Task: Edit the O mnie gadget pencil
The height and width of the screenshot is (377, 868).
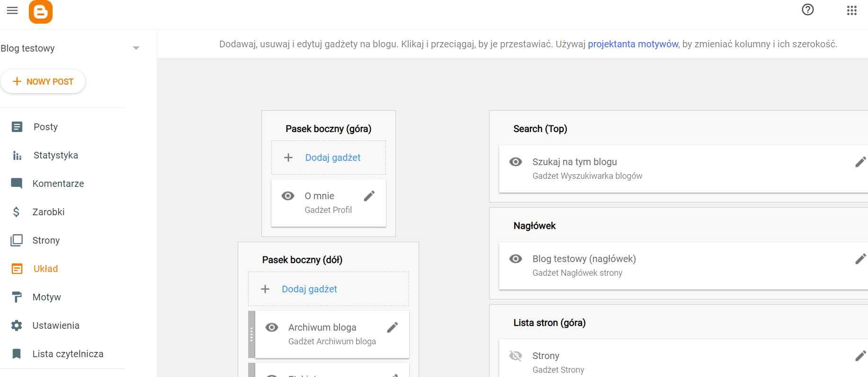Action: click(369, 196)
